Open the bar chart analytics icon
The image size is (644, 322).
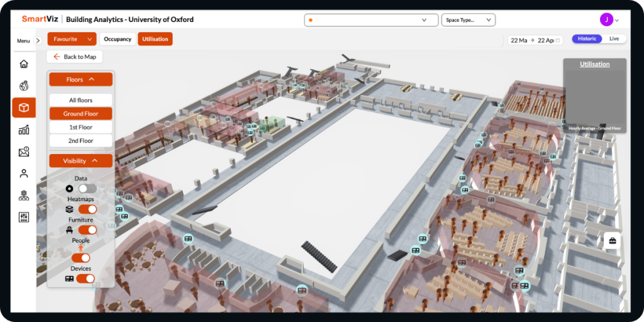[x=24, y=130]
